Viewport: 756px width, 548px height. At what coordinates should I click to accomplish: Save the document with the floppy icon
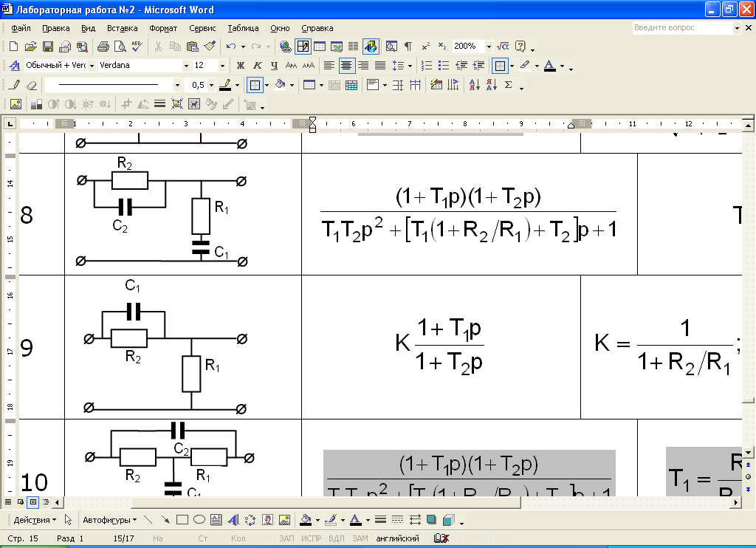[x=48, y=47]
